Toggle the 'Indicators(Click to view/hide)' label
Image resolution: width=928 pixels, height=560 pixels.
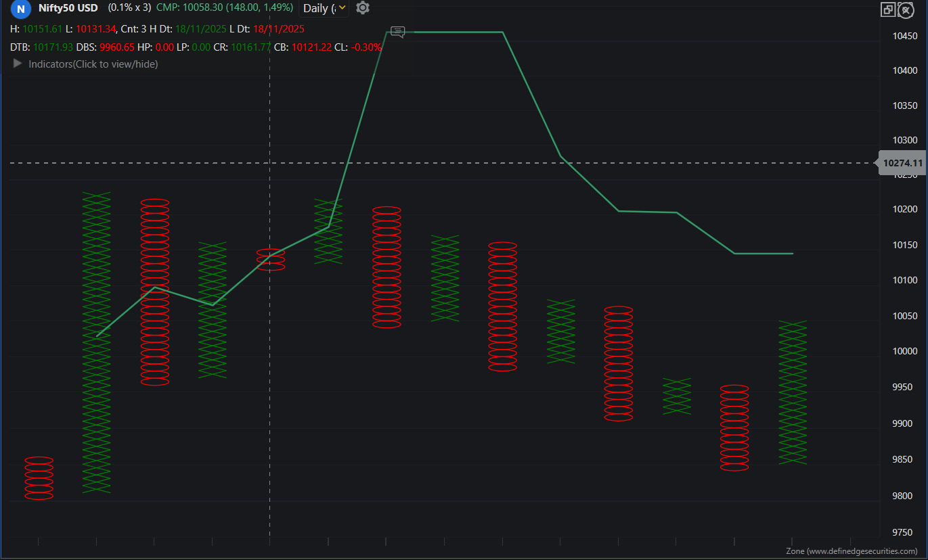pyautogui.click(x=93, y=64)
